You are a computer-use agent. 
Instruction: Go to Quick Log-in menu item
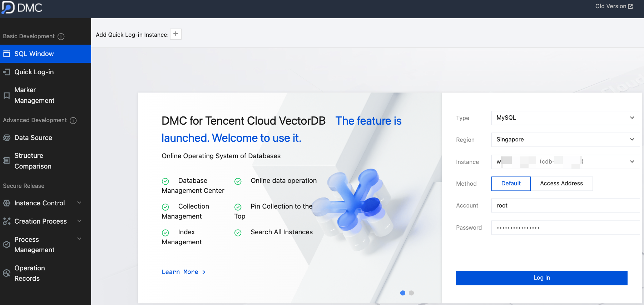tap(45, 72)
